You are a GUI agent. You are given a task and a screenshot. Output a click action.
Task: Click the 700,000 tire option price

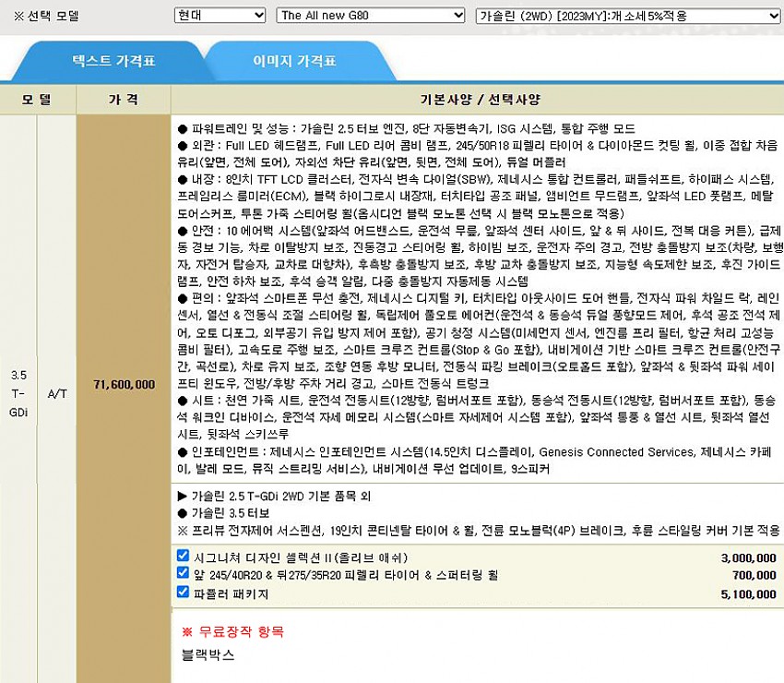[x=754, y=576]
